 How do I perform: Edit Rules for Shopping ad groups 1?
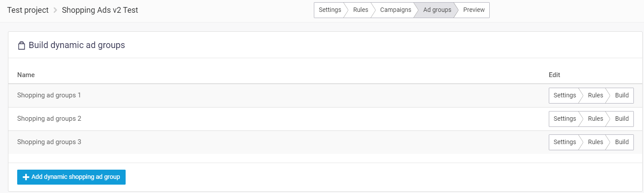click(595, 96)
